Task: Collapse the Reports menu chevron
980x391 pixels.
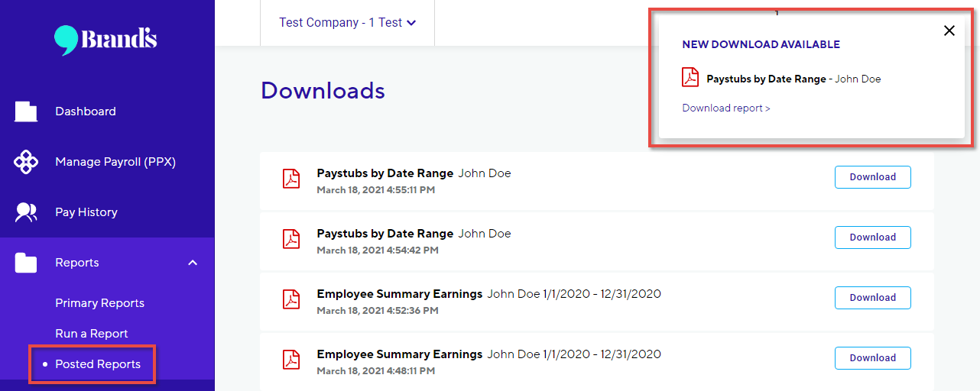Action: pos(193,263)
